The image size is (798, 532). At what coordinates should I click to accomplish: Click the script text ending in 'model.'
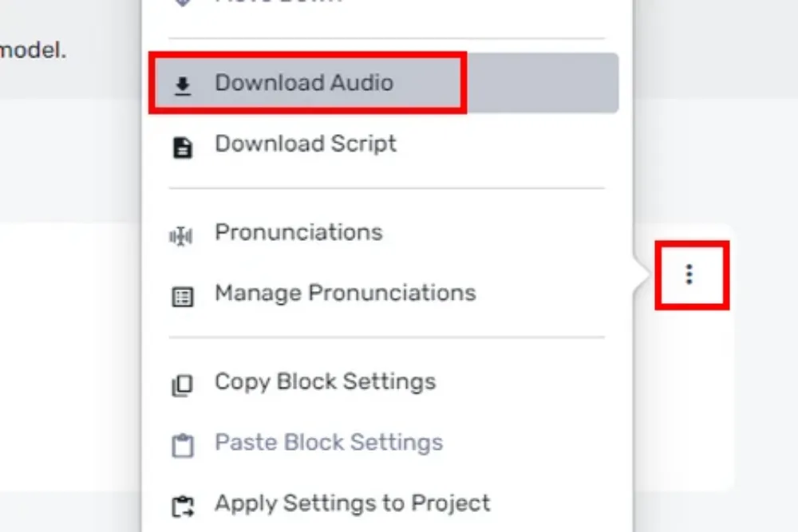[x=33, y=49]
